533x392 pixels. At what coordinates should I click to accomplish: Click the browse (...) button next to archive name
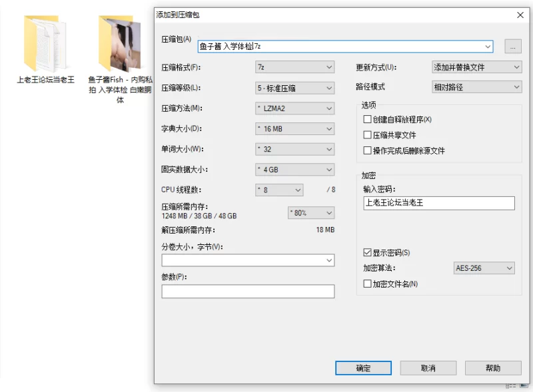(512, 47)
